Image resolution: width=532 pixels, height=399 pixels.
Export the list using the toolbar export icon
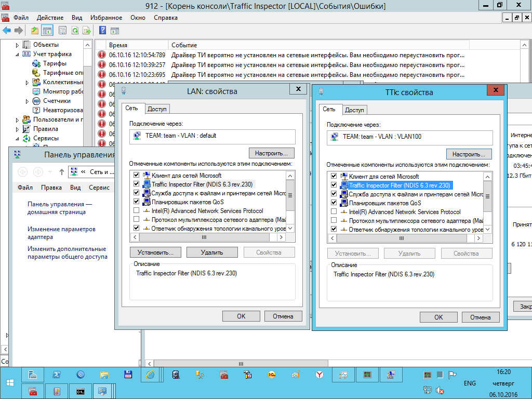[87, 31]
